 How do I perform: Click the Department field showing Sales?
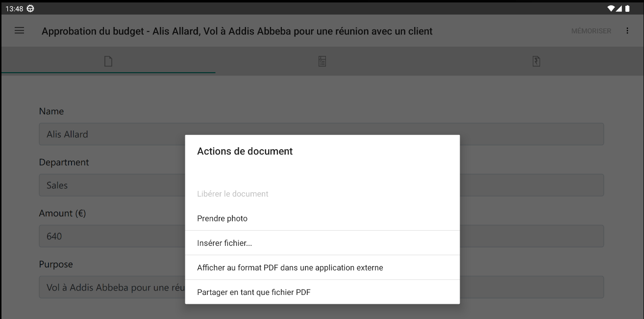(98, 185)
